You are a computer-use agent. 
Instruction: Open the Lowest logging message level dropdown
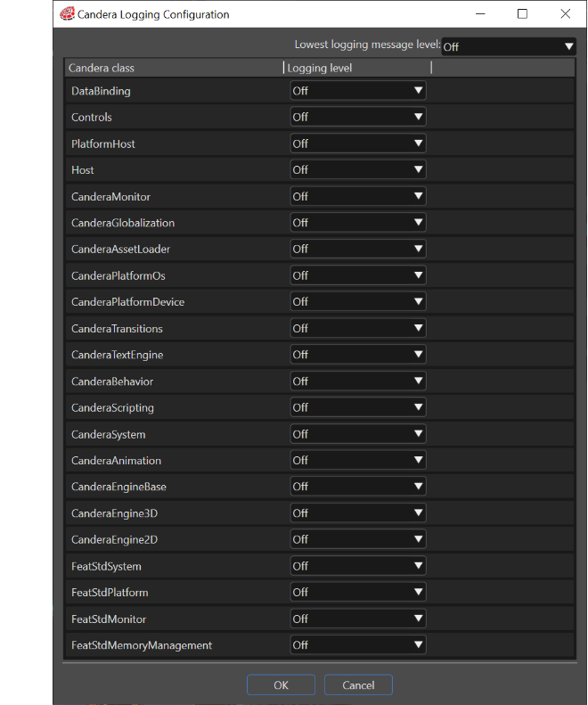click(509, 46)
